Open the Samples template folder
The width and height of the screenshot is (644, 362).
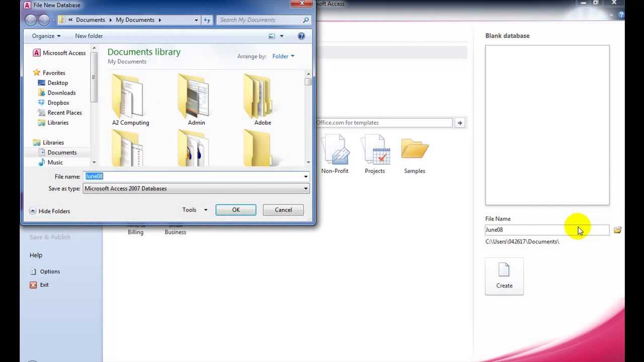coord(415,154)
